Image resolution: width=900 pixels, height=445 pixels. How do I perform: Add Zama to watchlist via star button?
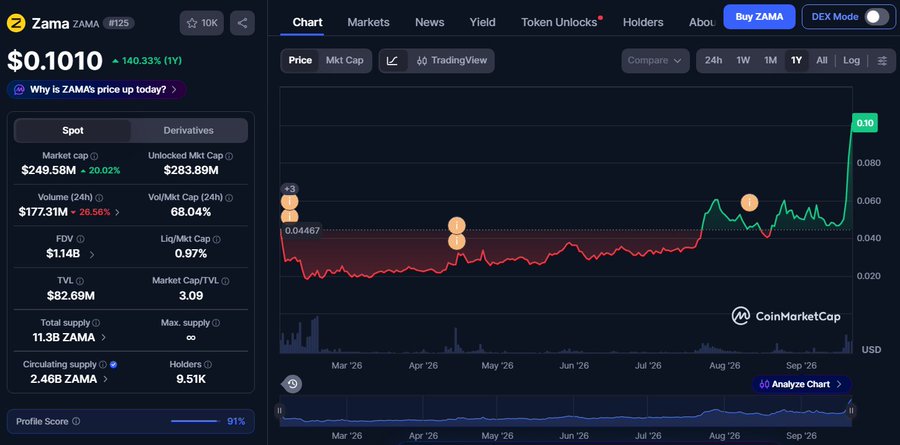pyautogui.click(x=201, y=23)
